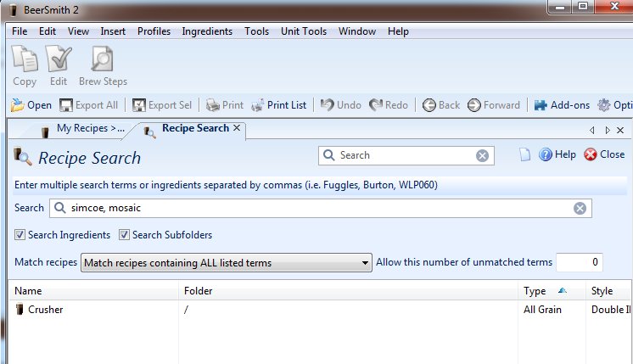Viewport: 633px width, 364px height.
Task: Open the File menu
Action: pyautogui.click(x=20, y=31)
